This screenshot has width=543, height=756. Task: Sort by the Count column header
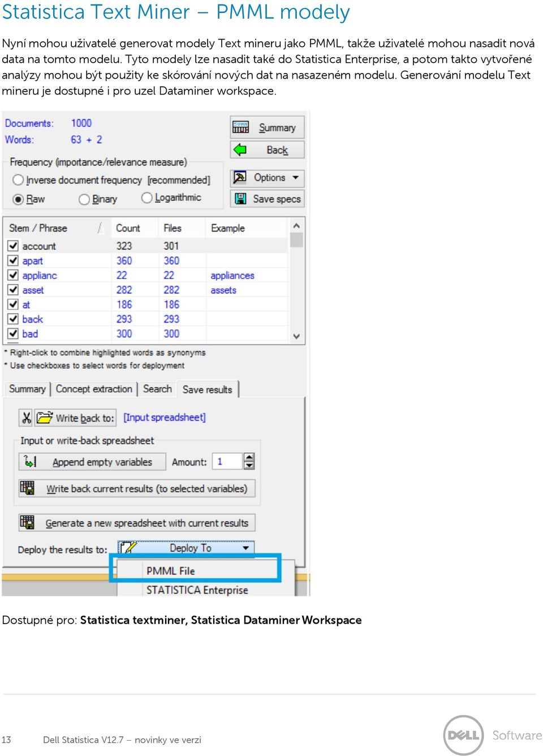click(x=135, y=228)
